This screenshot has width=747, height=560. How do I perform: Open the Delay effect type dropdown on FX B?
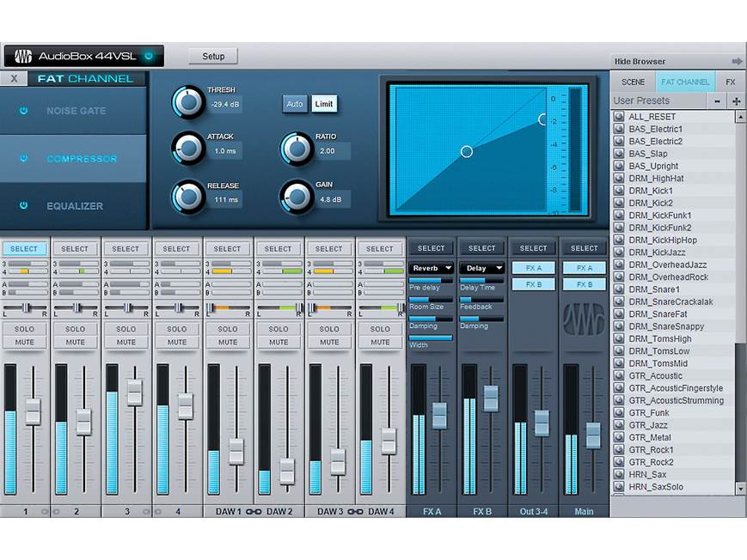tap(481, 267)
